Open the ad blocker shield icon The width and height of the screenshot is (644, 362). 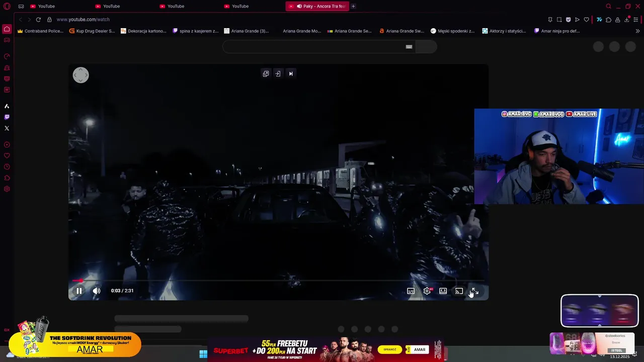(x=568, y=20)
